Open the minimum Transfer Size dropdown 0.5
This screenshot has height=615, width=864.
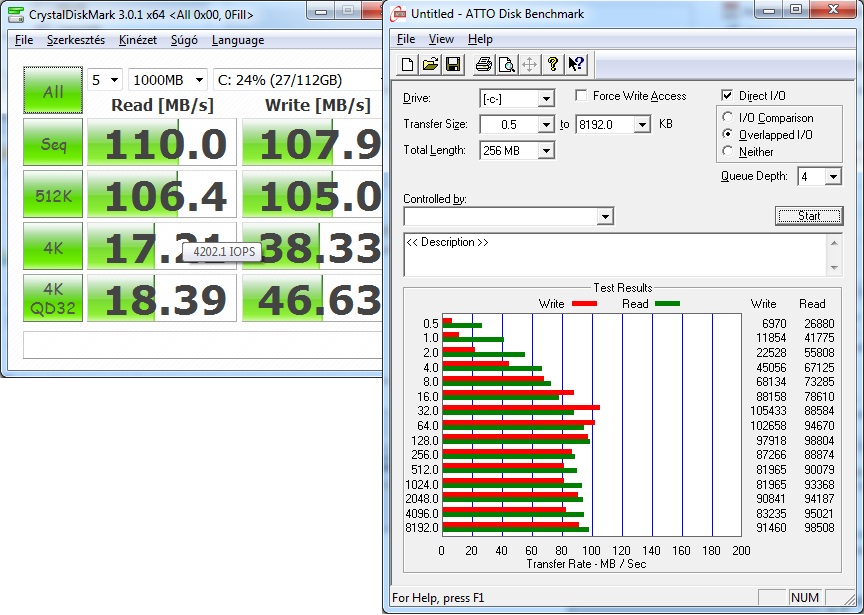[x=546, y=125]
